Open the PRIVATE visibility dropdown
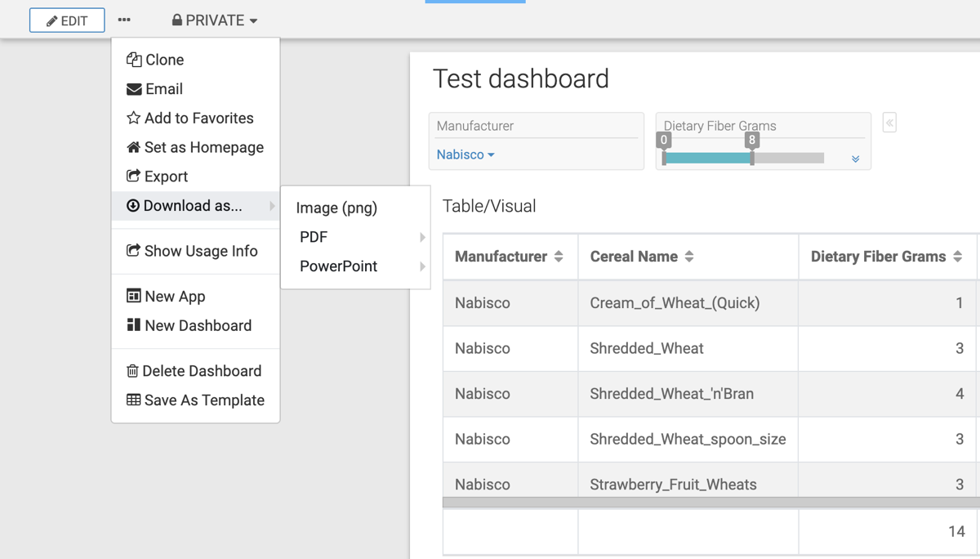 [x=215, y=20]
